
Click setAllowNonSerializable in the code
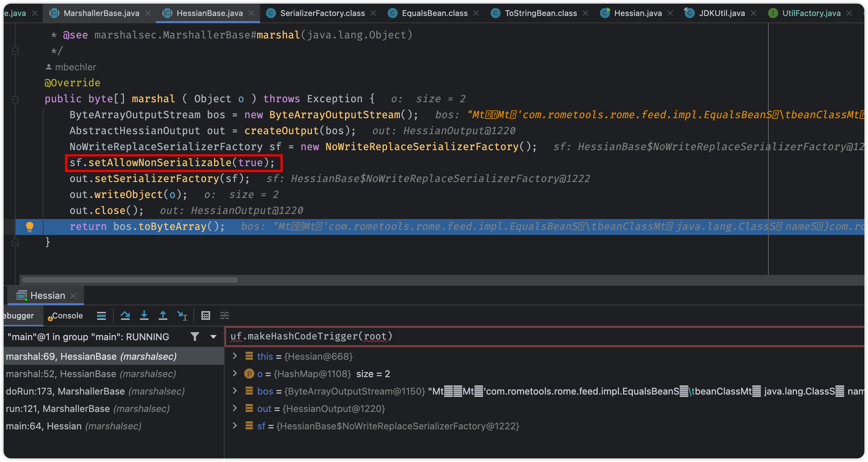pos(160,162)
